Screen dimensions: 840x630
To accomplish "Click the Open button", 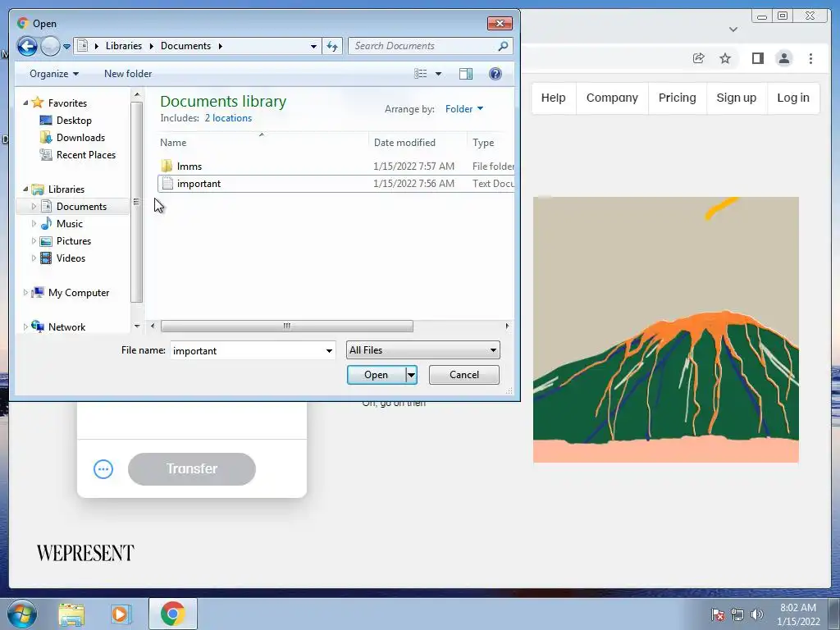I will tap(376, 375).
